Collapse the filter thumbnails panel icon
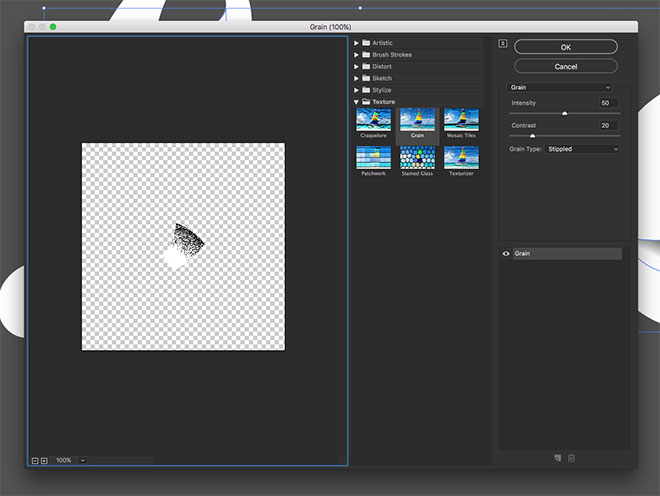 tap(503, 43)
